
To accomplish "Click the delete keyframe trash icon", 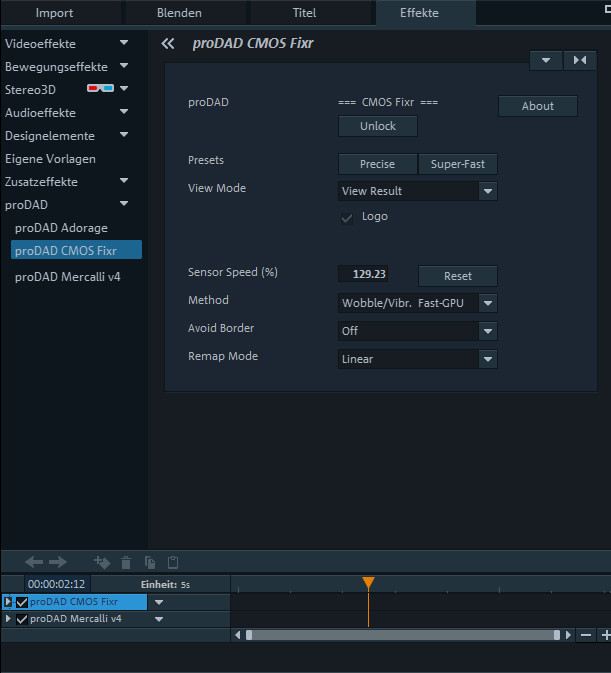I will pyautogui.click(x=126, y=562).
